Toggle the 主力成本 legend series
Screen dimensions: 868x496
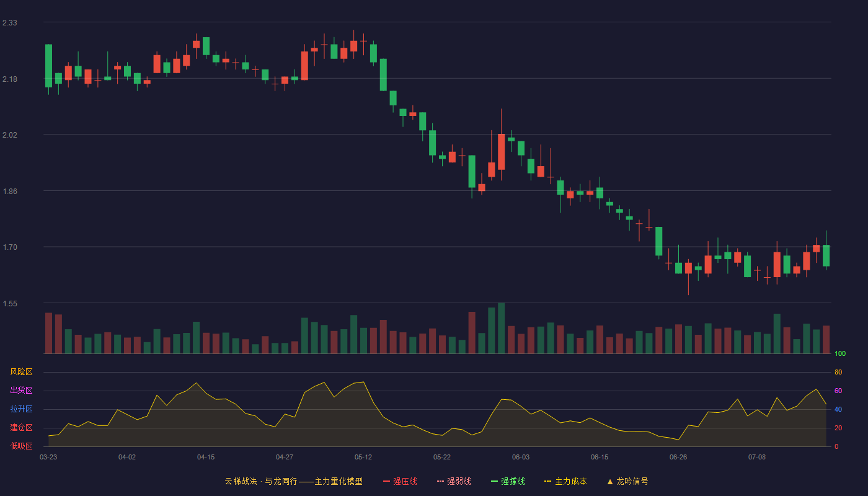tap(565, 481)
